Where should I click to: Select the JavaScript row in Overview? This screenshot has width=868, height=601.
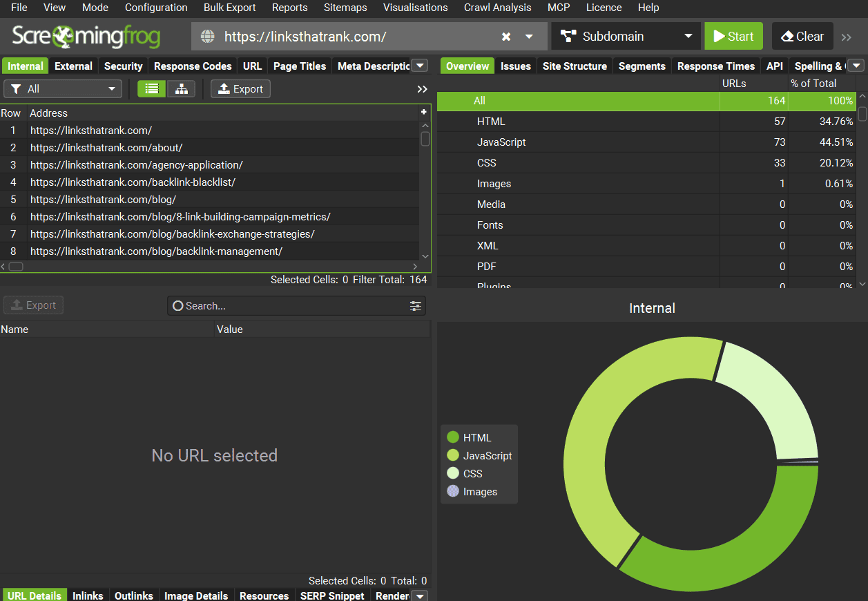[x=646, y=142]
